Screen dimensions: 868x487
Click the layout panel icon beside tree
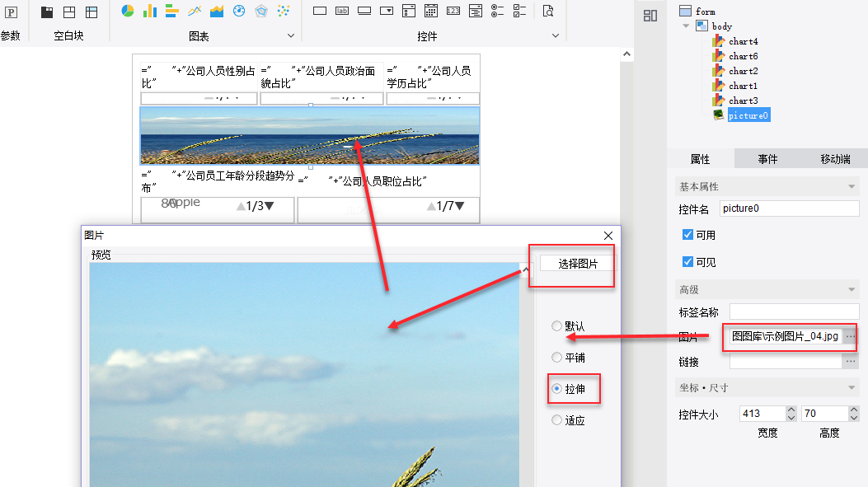pos(650,16)
